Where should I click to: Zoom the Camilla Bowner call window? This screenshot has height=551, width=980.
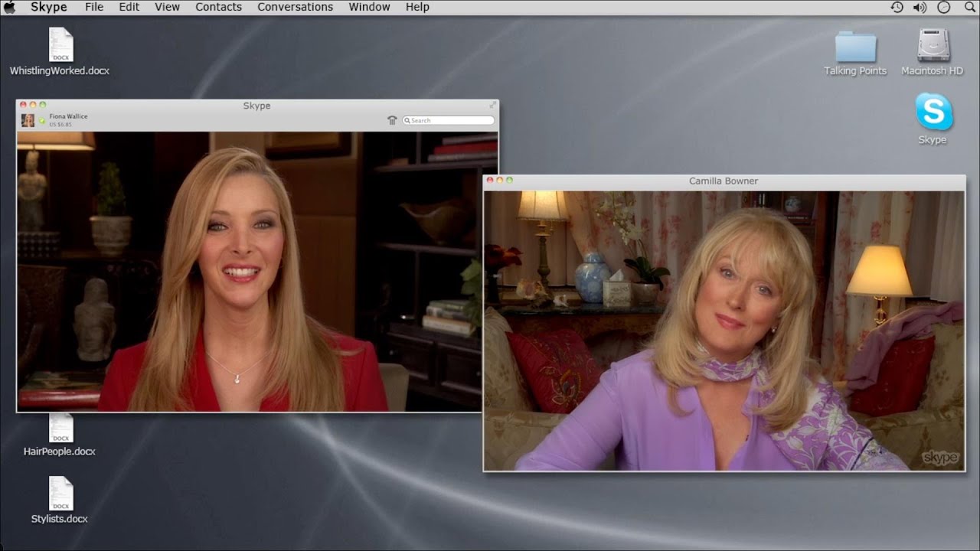(510, 181)
